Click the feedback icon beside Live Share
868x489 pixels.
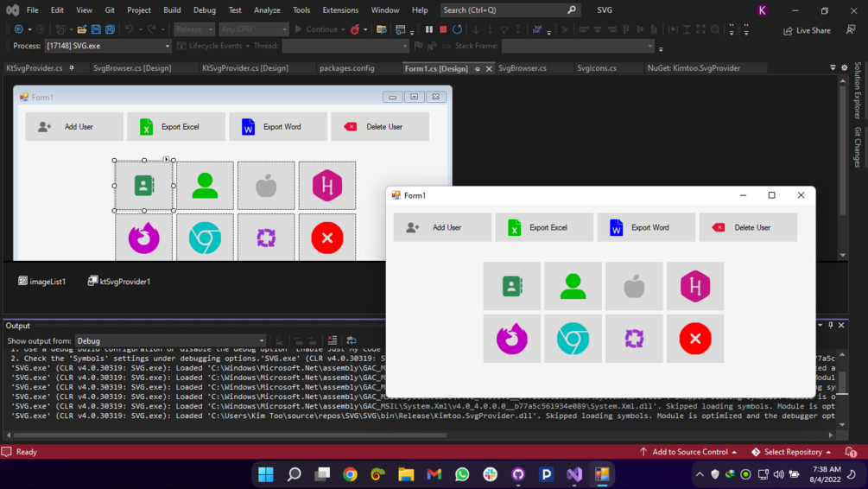(x=851, y=30)
